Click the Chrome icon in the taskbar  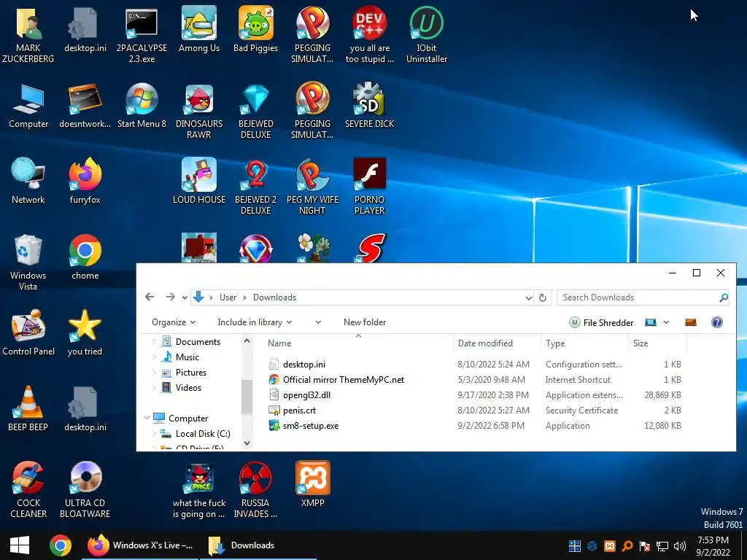pyautogui.click(x=61, y=545)
